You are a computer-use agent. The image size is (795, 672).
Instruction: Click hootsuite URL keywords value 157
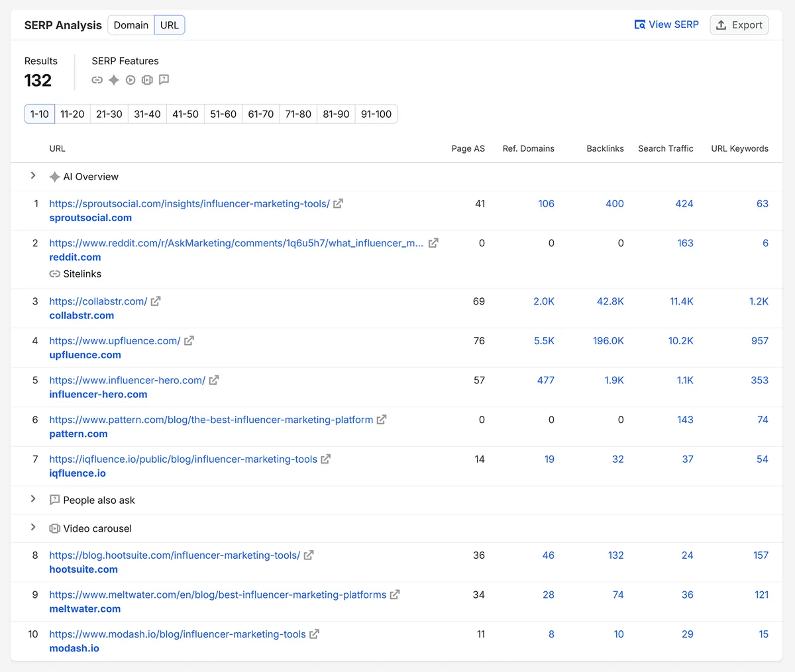761,555
